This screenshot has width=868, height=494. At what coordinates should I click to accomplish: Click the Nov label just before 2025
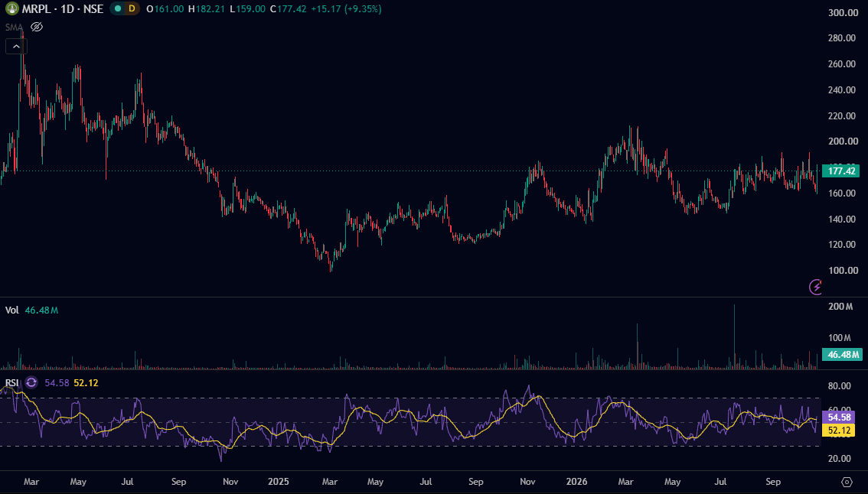tap(230, 482)
